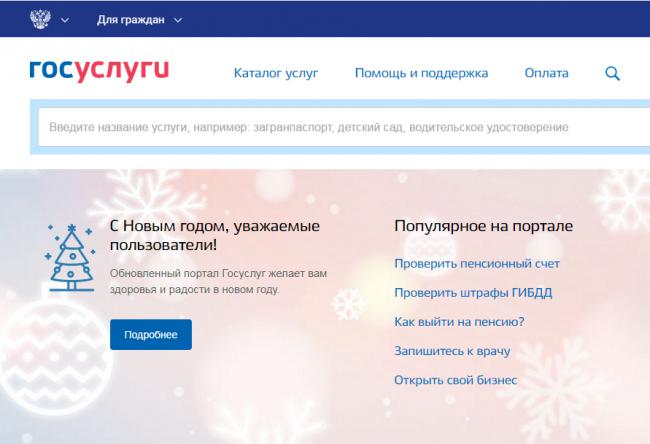Expand the chevron next to Для граждан
Screen dimensions: 650x444
click(178, 20)
